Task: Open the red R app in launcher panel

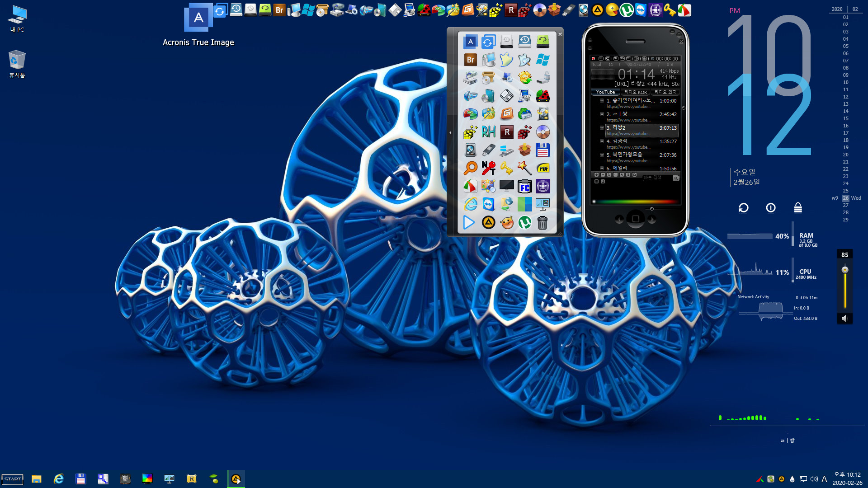Action: (x=507, y=132)
